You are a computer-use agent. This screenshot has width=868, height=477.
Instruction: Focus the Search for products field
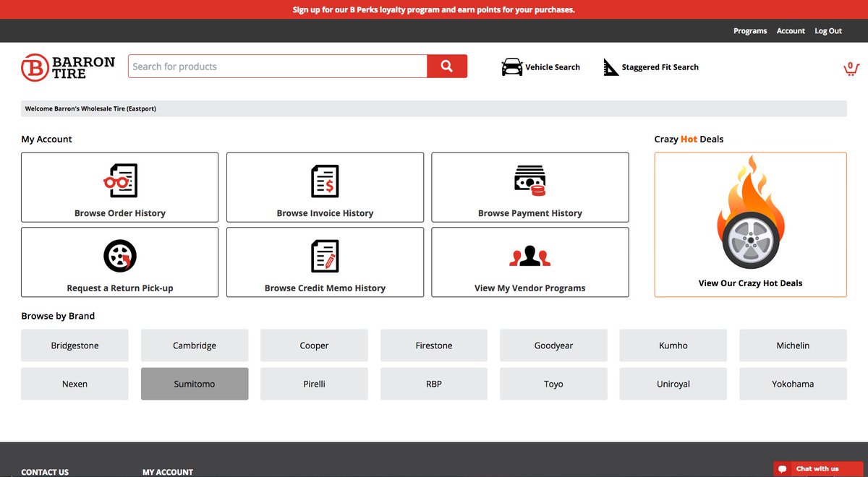278,66
